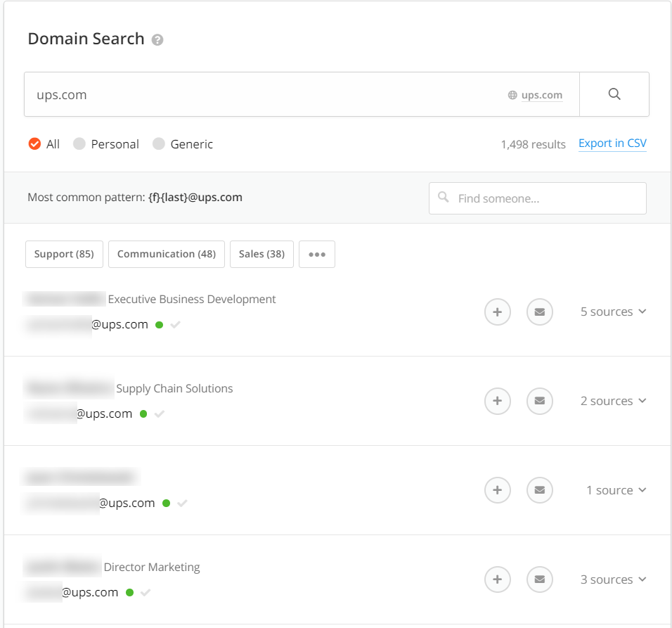
Task: Add the Supply Chain Solutions contact
Action: tap(497, 401)
